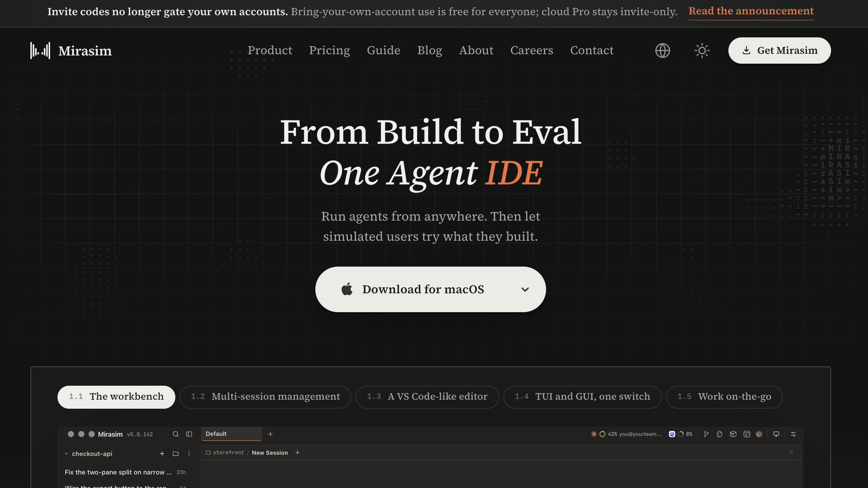The height and width of the screenshot is (488, 868).
Task: Click the 3D box package icon
Action: point(733,434)
